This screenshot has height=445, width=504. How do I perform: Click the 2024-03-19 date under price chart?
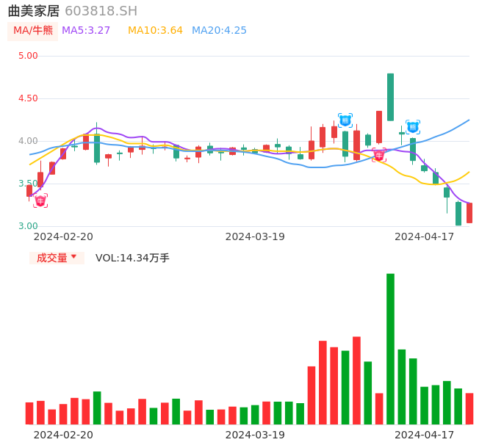255,236
